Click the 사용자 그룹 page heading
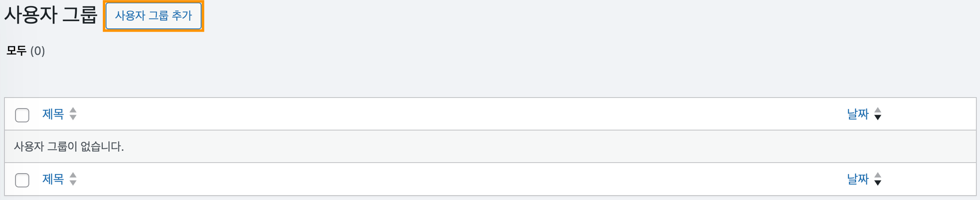Screen dimensions: 980x200 51,15
